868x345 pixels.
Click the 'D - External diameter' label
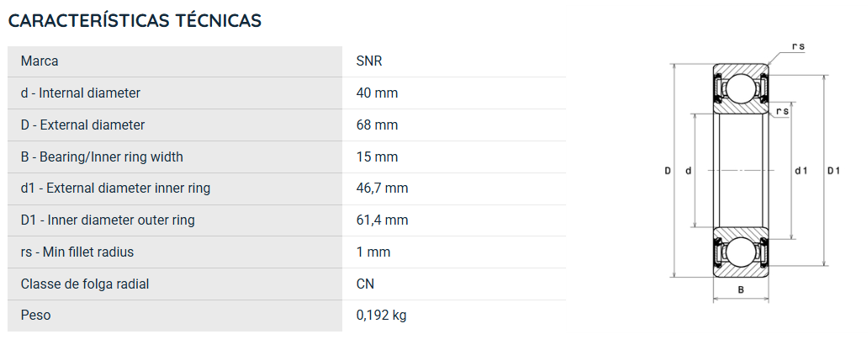(x=82, y=125)
